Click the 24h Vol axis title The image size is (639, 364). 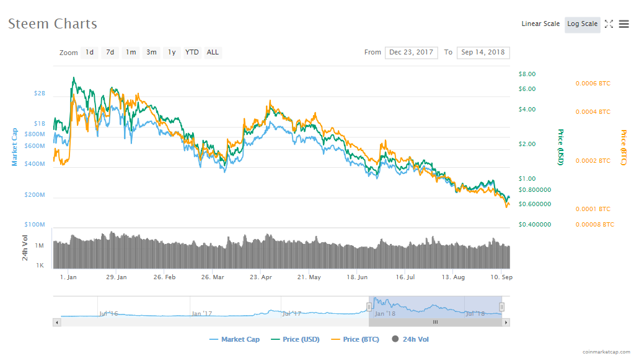pos(25,248)
